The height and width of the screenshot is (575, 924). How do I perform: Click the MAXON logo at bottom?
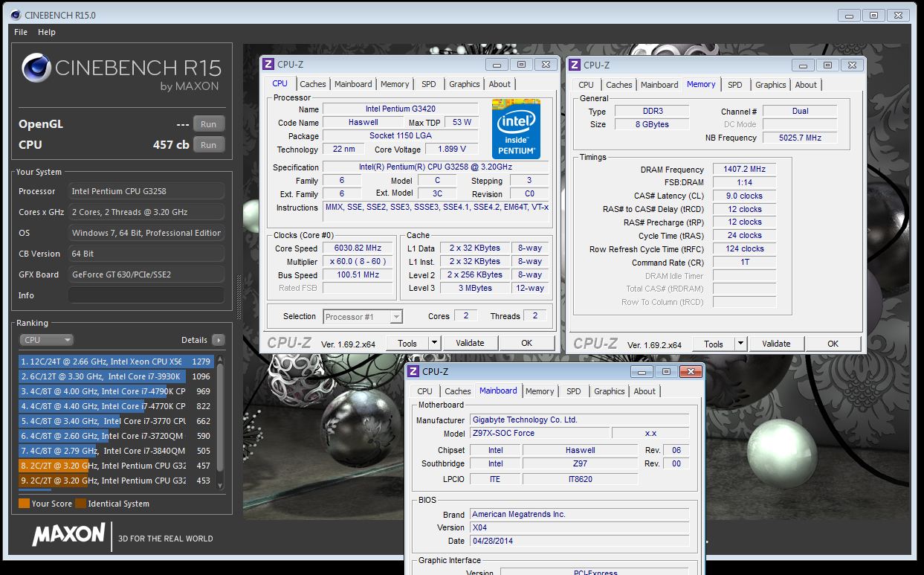tap(68, 535)
